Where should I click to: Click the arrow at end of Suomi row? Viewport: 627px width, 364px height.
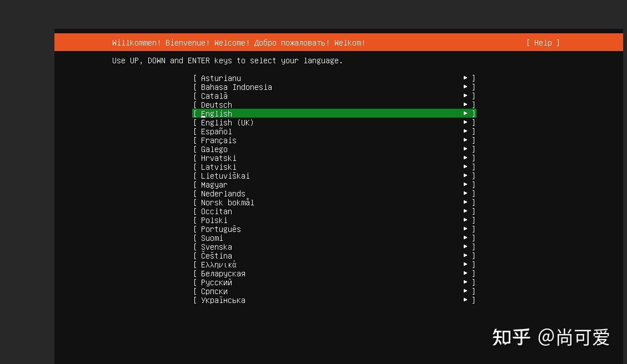[465, 237]
